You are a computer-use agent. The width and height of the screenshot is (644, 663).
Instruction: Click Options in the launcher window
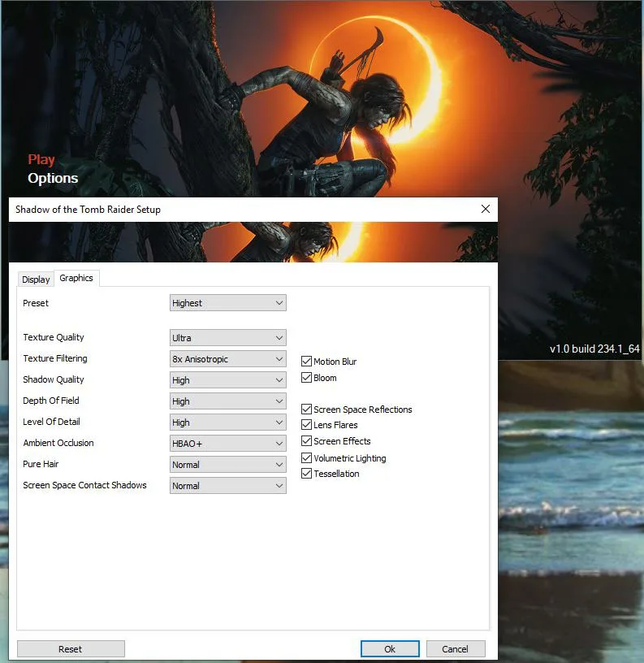click(x=53, y=178)
